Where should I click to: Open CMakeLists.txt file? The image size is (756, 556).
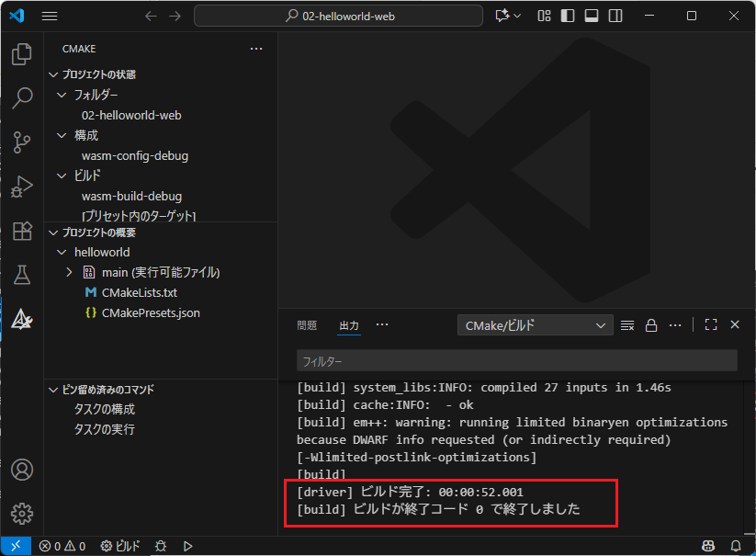pyautogui.click(x=140, y=293)
